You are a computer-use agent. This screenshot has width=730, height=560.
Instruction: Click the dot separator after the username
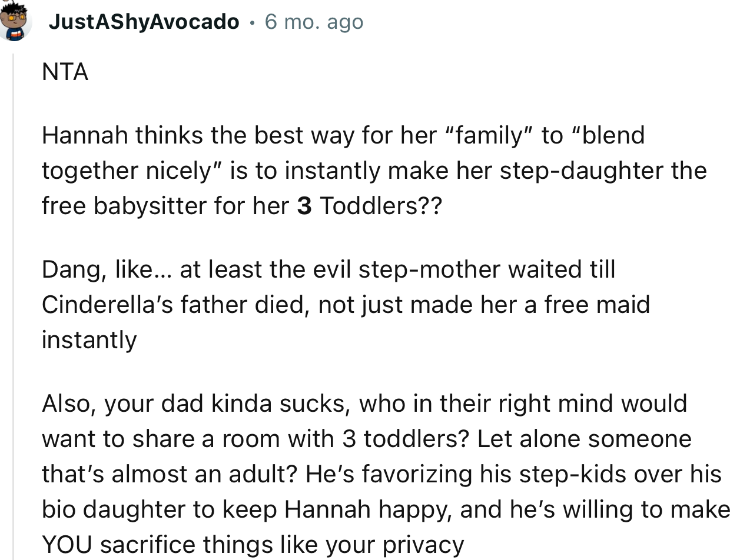pos(252,22)
